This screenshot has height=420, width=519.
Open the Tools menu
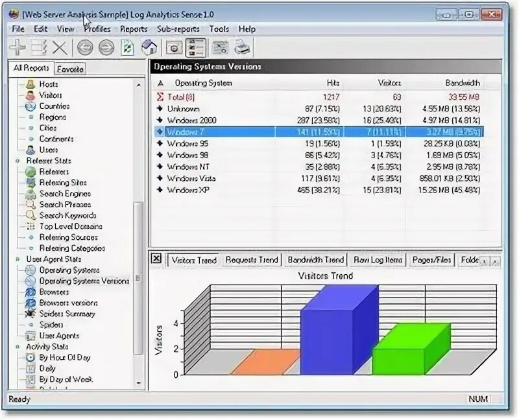click(219, 29)
